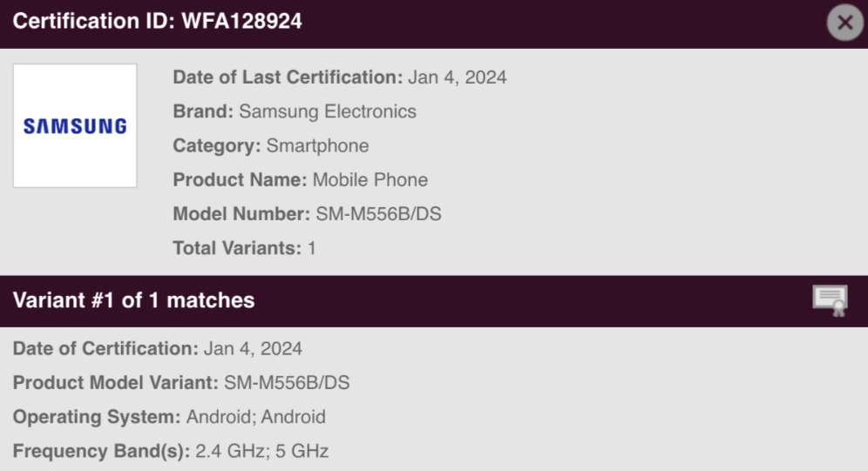Click the Certification ID WFA128924 header
The image size is (868, 471).
(x=158, y=22)
